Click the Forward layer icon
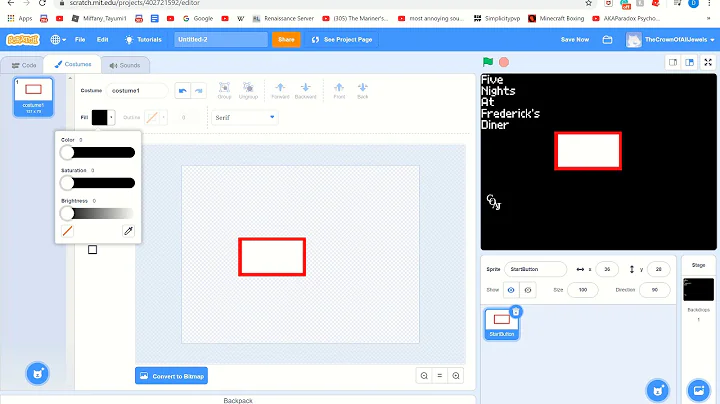Screen dimensions: 720x404 click(x=280, y=90)
